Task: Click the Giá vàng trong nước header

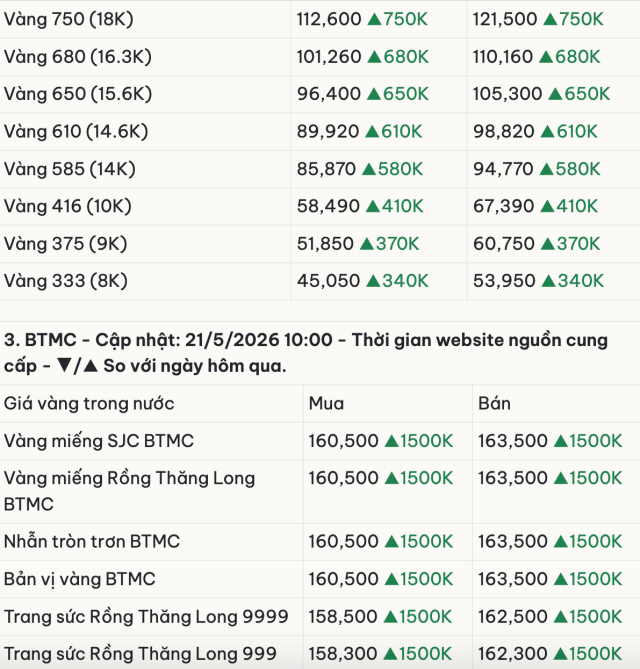Action: 89,404
